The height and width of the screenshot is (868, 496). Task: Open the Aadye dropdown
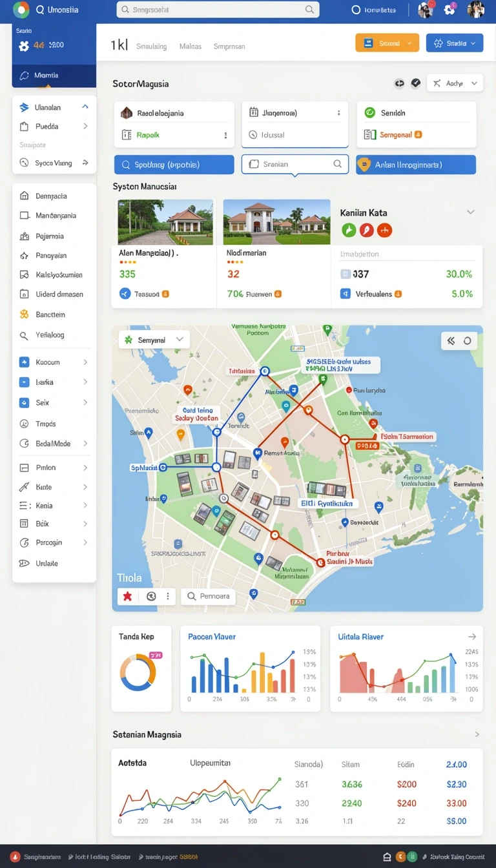click(455, 83)
